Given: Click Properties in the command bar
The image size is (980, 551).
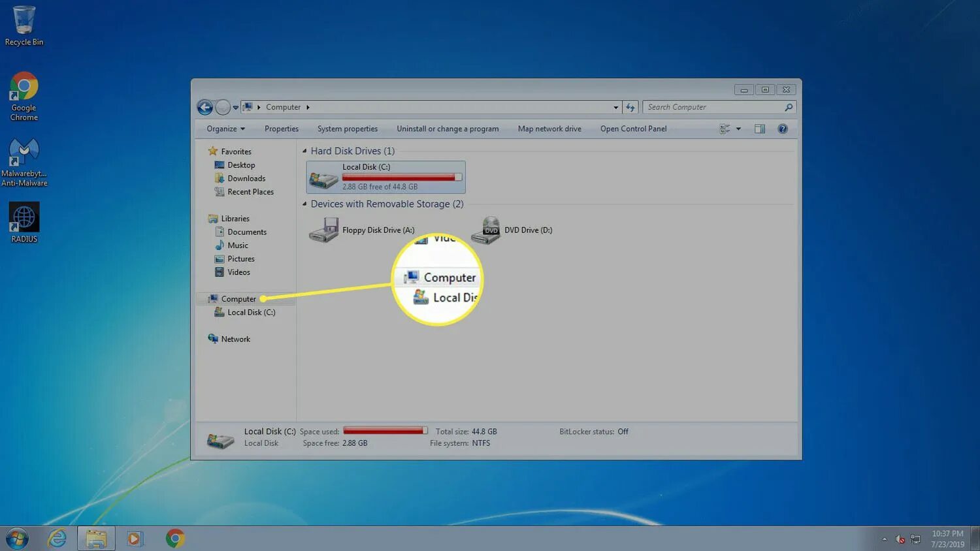Looking at the screenshot, I should click(x=282, y=129).
